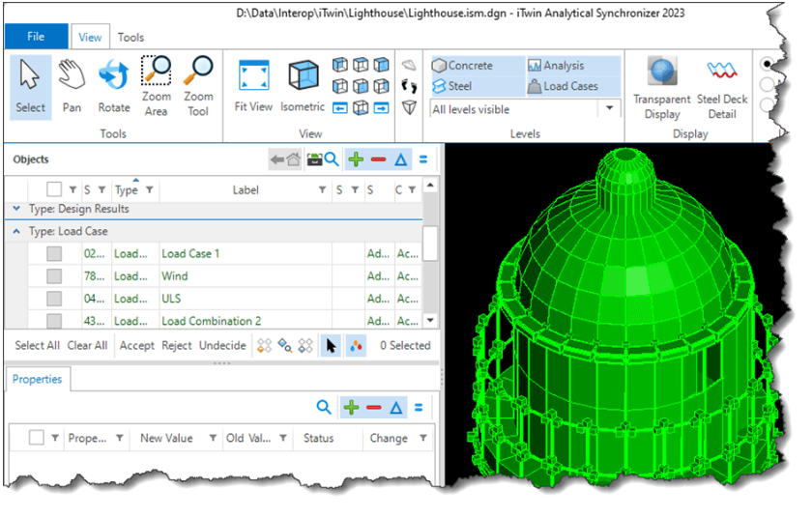Click the Fit View icon
The width and height of the screenshot is (812, 518).
click(253, 86)
